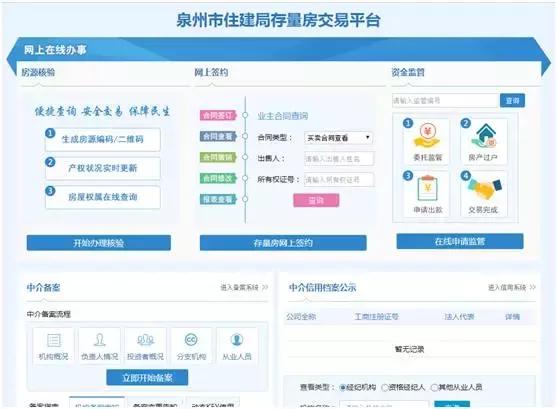Click the 开始办理核验 button
Screen dimensions: 557x409
[x=98, y=243]
